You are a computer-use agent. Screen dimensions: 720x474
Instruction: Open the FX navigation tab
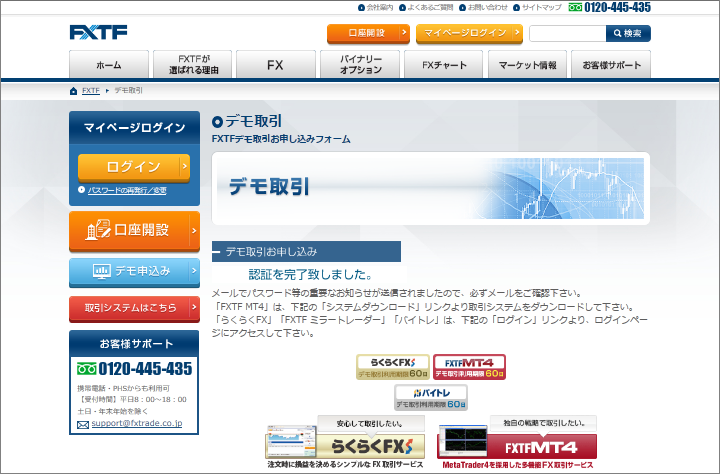coord(276,64)
